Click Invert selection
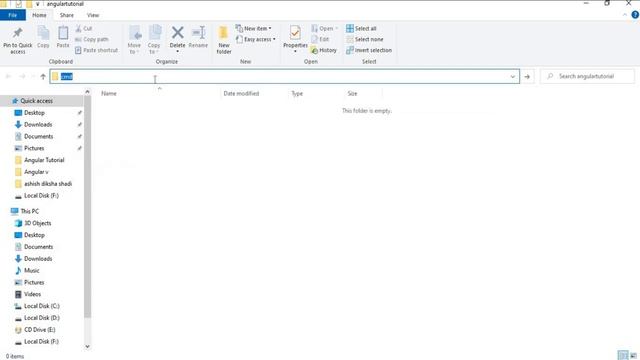 [x=369, y=50]
